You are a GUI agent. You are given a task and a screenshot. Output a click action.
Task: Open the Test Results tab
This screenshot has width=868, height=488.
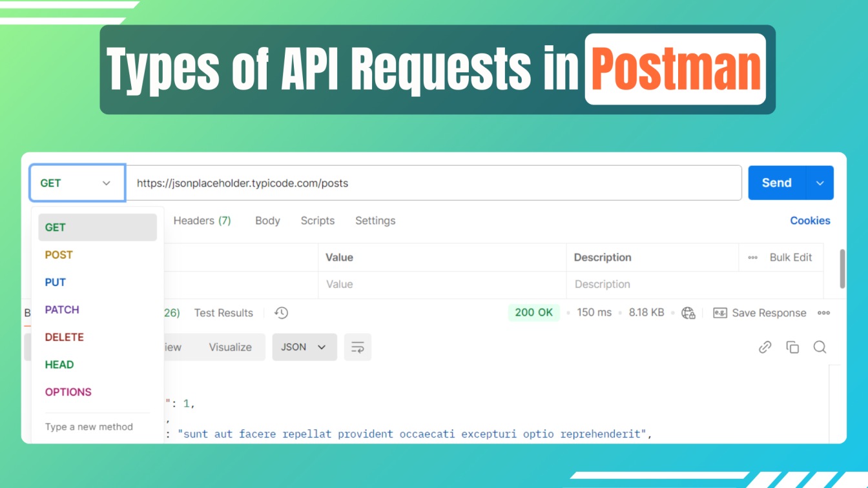pos(223,313)
